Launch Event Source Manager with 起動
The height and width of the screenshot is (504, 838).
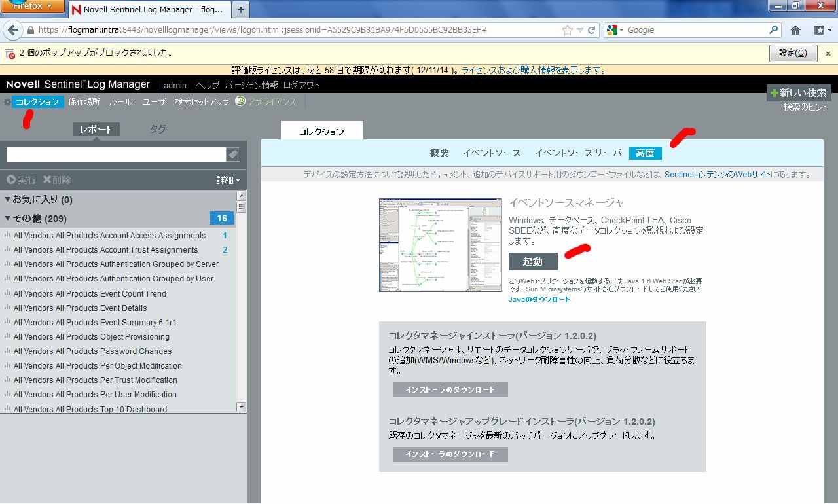(x=533, y=262)
